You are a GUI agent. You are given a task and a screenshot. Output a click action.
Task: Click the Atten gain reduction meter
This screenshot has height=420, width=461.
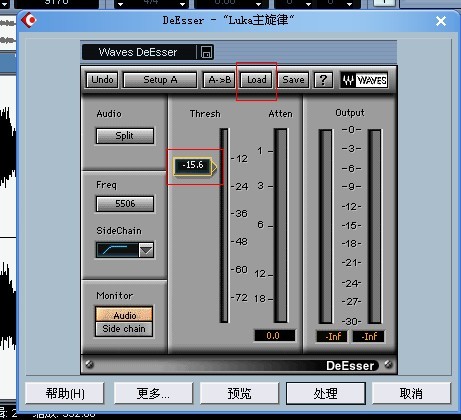(281, 225)
